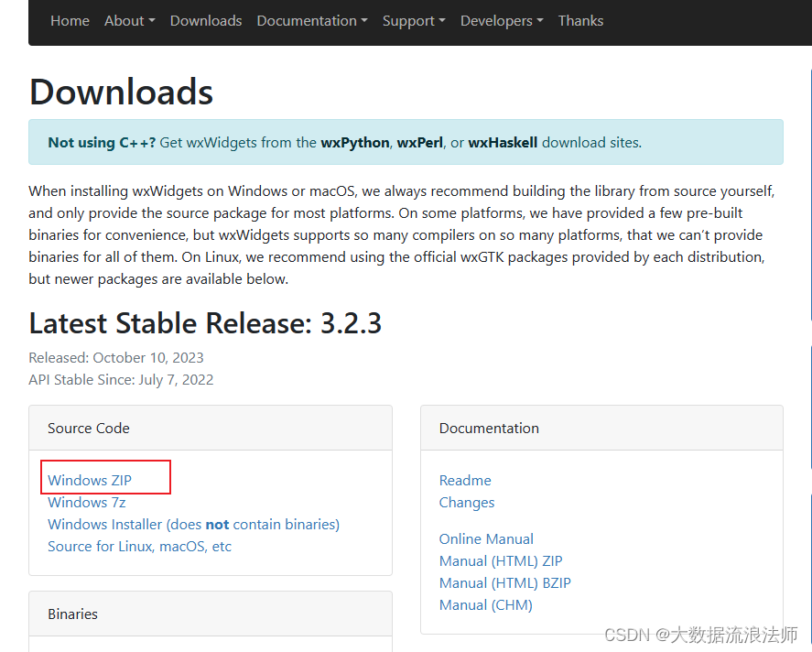Visit the wxHaskell download site
This screenshot has width=812, height=652.
(502, 142)
